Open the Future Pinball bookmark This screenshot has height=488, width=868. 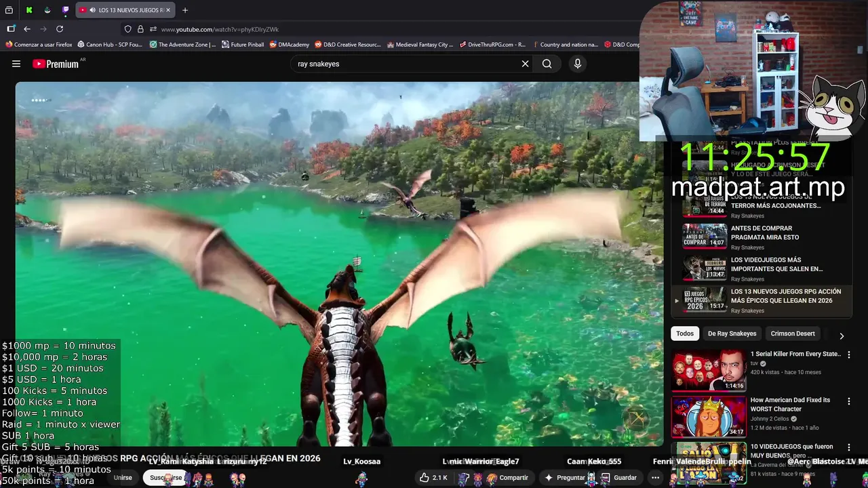[x=243, y=45]
